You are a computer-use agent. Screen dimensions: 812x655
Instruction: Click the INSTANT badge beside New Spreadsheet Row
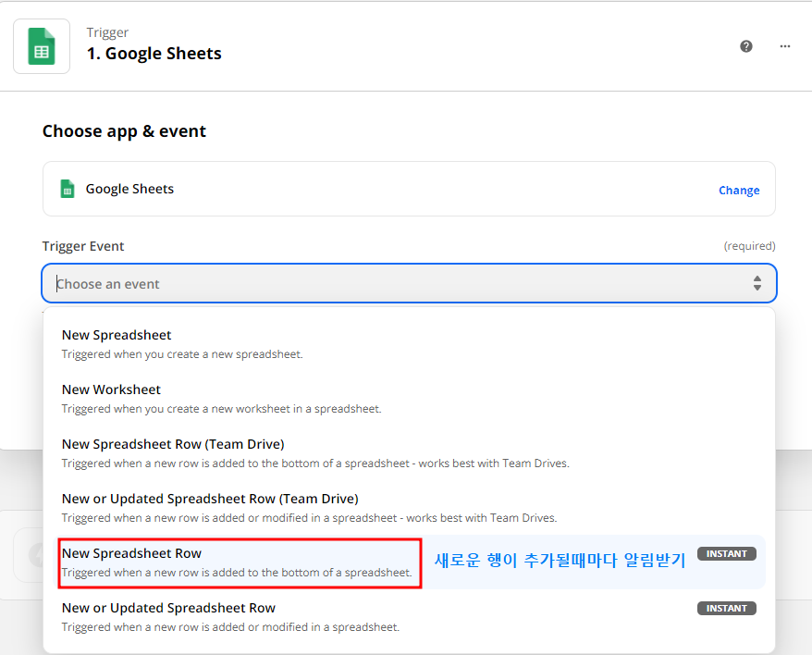point(727,553)
